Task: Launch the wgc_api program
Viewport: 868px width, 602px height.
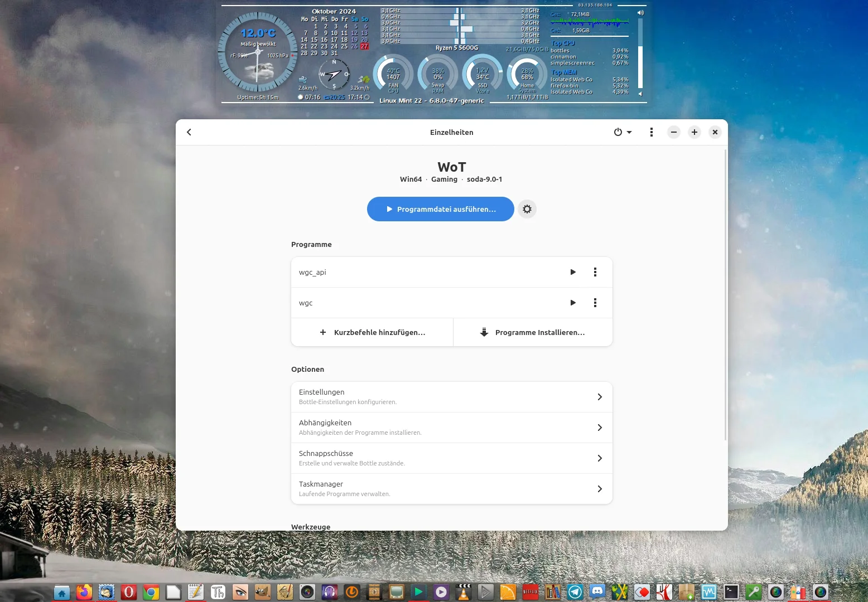Action: [x=573, y=272]
